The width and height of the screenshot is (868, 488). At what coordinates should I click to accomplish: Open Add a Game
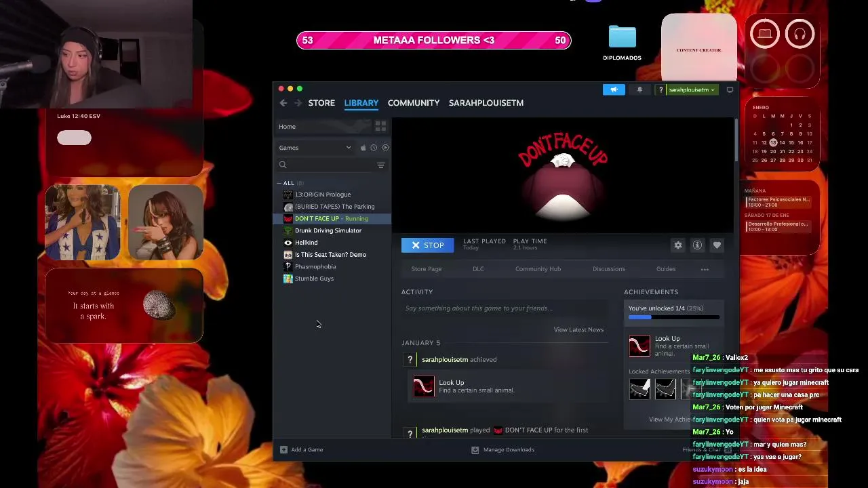click(x=302, y=450)
